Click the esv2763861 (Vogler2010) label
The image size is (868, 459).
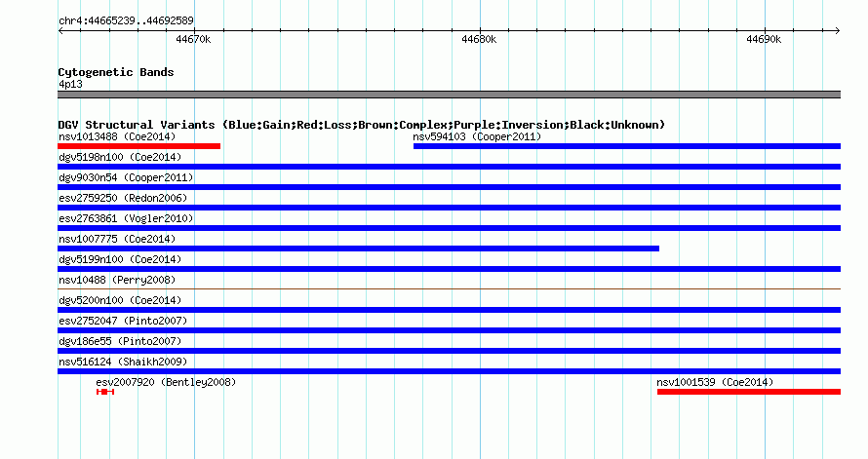126,218
